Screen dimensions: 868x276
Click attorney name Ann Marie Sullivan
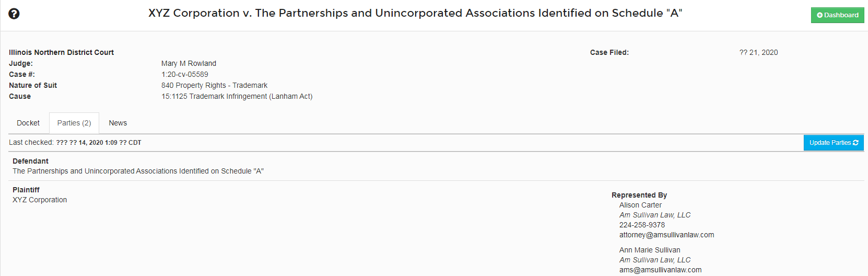pos(650,250)
